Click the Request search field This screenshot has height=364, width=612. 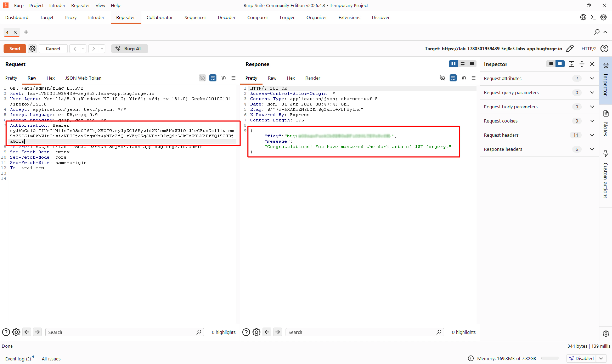tap(125, 332)
